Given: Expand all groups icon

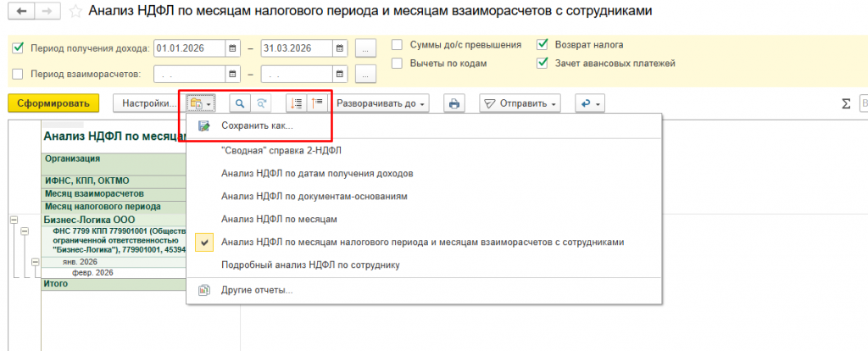Looking at the screenshot, I should point(319,103).
